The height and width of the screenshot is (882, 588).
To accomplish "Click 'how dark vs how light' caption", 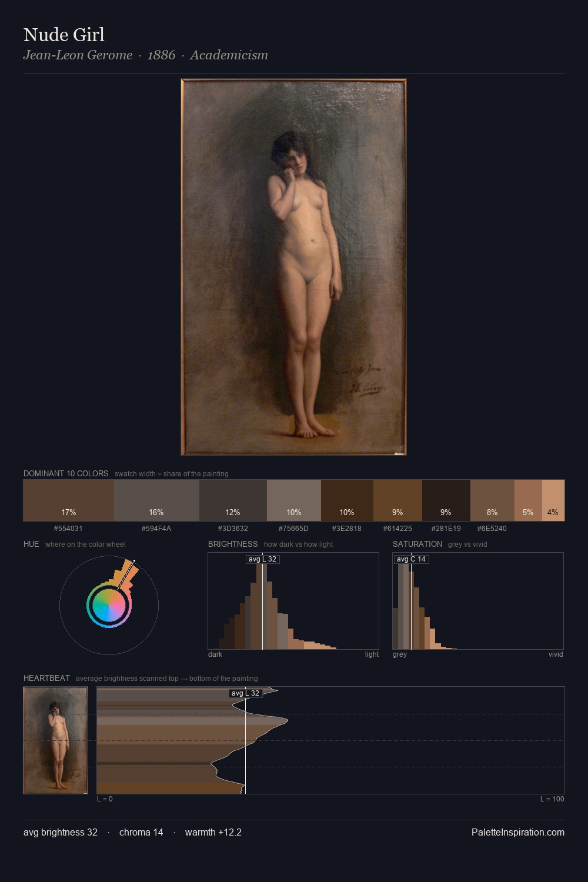I will coord(298,544).
